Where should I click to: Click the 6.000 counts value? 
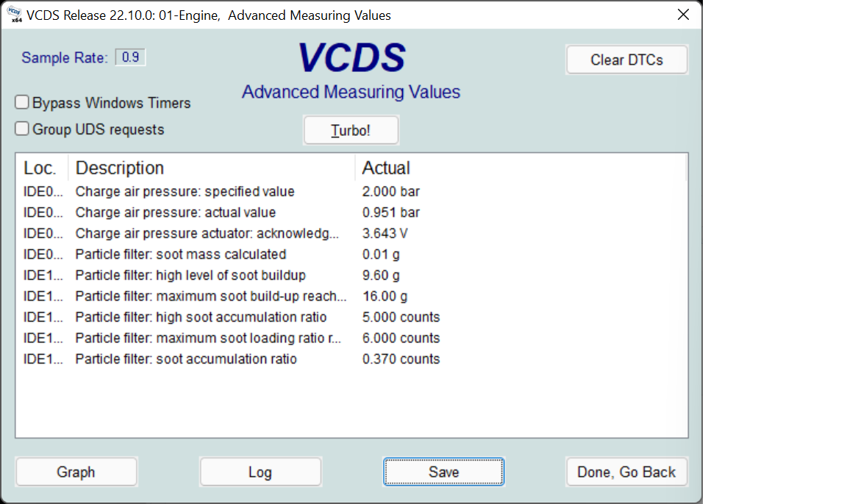[x=401, y=339]
